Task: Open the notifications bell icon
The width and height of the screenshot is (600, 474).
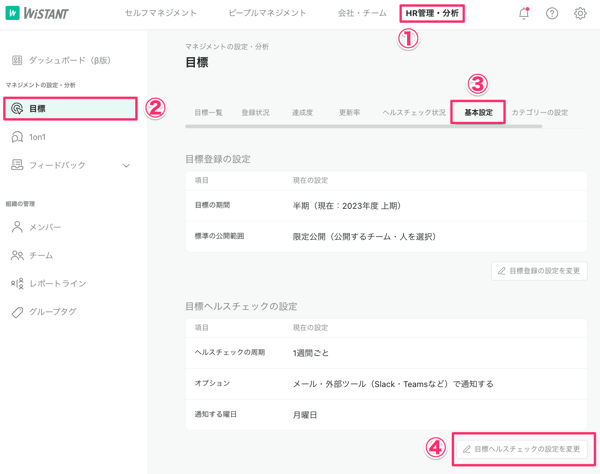Action: pyautogui.click(x=523, y=14)
